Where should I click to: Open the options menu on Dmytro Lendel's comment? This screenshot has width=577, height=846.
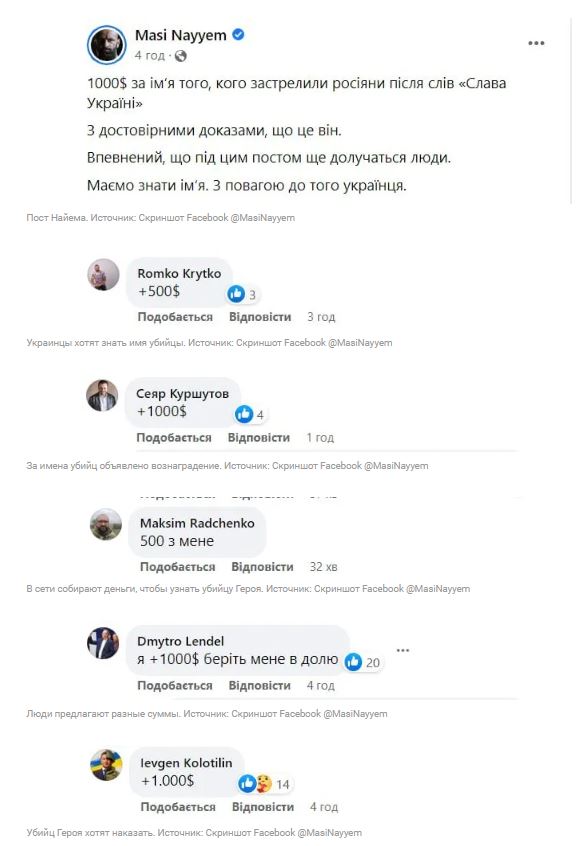tap(403, 649)
